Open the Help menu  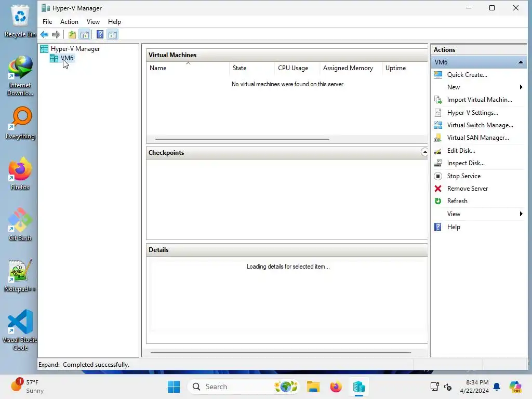(x=114, y=22)
